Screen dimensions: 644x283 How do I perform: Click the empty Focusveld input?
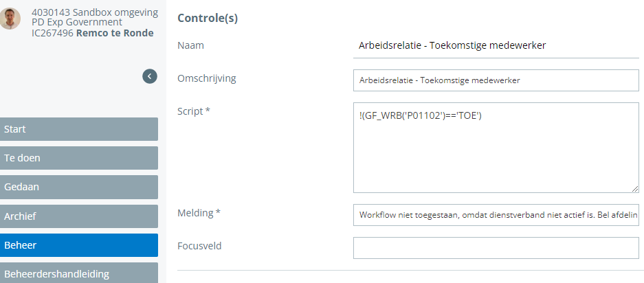tap(496, 247)
